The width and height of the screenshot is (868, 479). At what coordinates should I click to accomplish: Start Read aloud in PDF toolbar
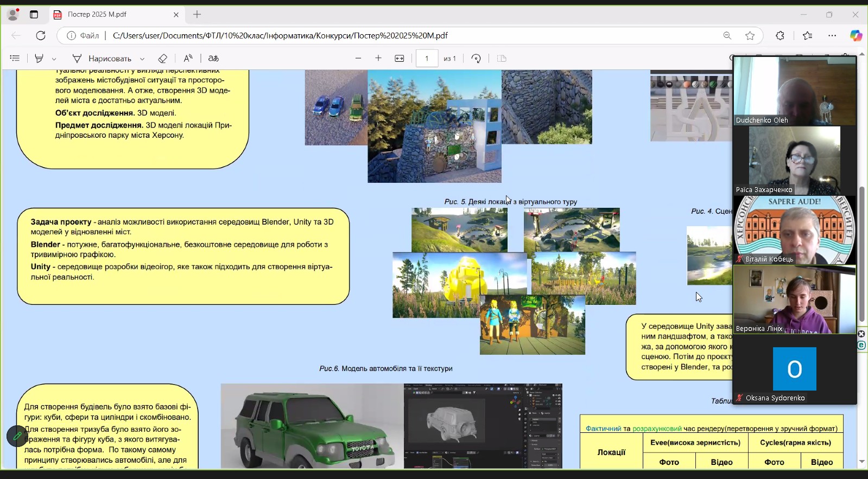188,58
